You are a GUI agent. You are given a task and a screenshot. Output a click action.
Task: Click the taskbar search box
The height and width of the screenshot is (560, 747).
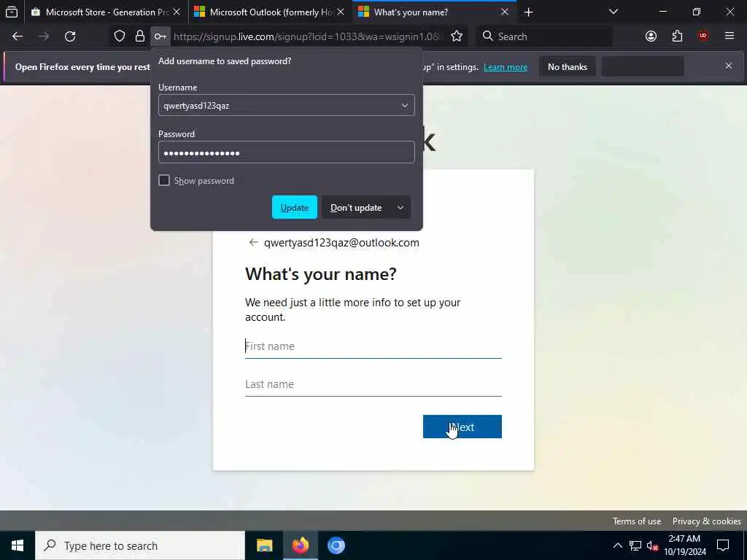140,545
